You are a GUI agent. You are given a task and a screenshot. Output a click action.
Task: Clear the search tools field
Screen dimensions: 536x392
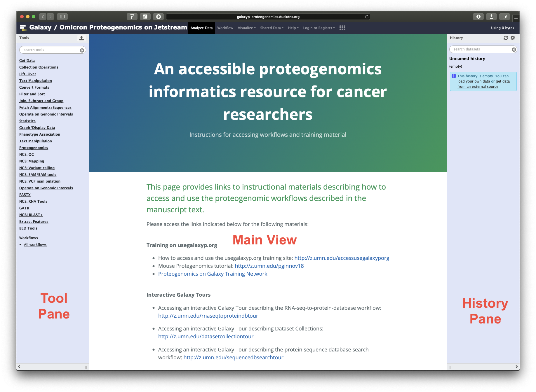(x=82, y=50)
